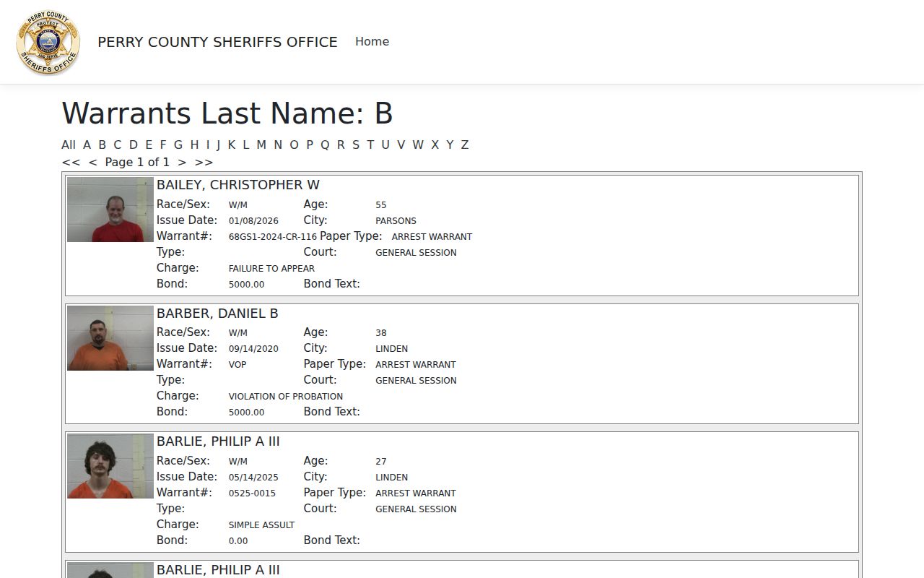Screen dimensions: 924x578
Task: Open mugshot photo beside warrant 0525-0015
Action: coord(110,466)
